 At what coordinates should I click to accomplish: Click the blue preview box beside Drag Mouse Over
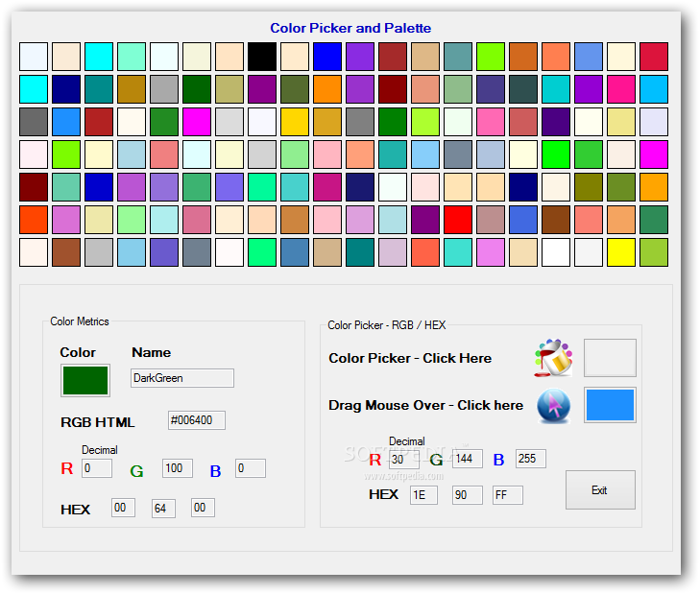coord(610,405)
